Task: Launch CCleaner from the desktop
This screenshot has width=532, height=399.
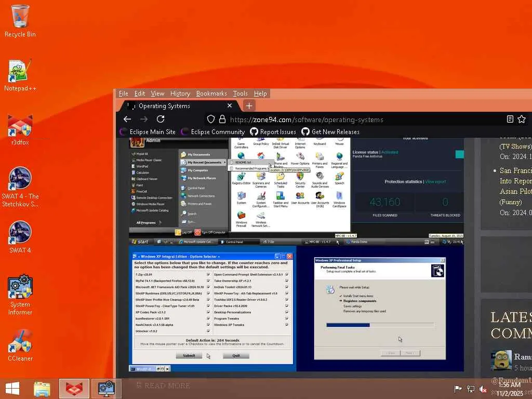Action: click(x=20, y=345)
